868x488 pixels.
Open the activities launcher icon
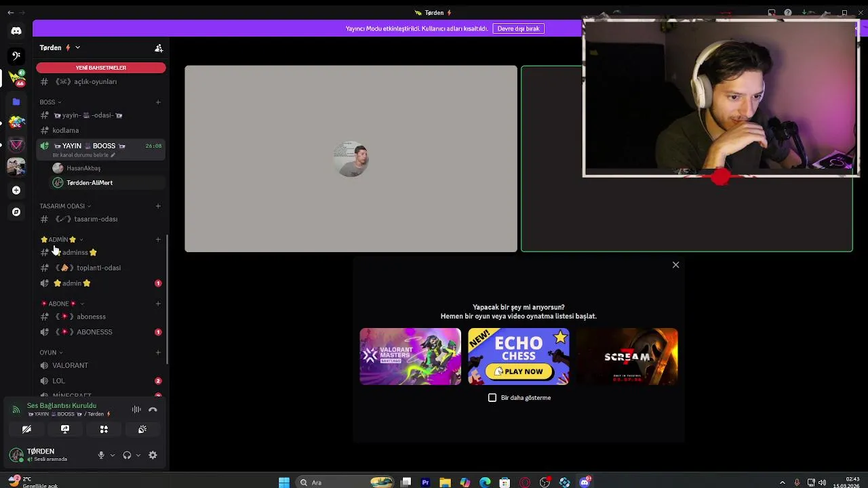104,429
